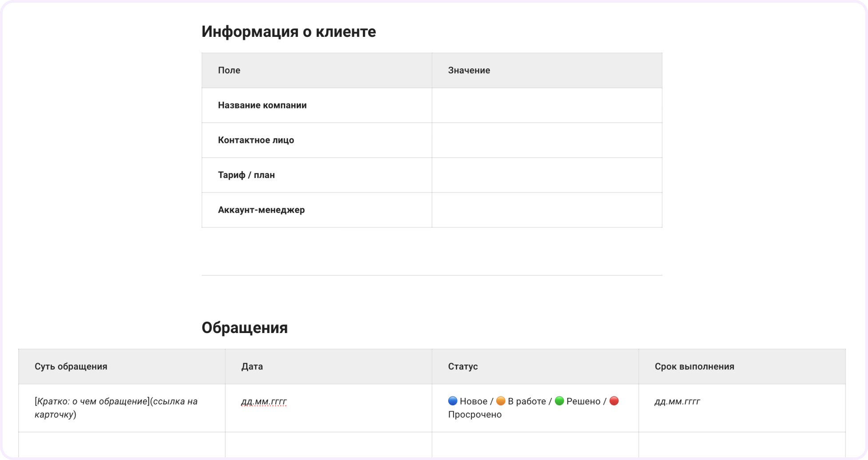Click the Обращения section heading
Screen dimensions: 868x460
pyautogui.click(x=244, y=328)
